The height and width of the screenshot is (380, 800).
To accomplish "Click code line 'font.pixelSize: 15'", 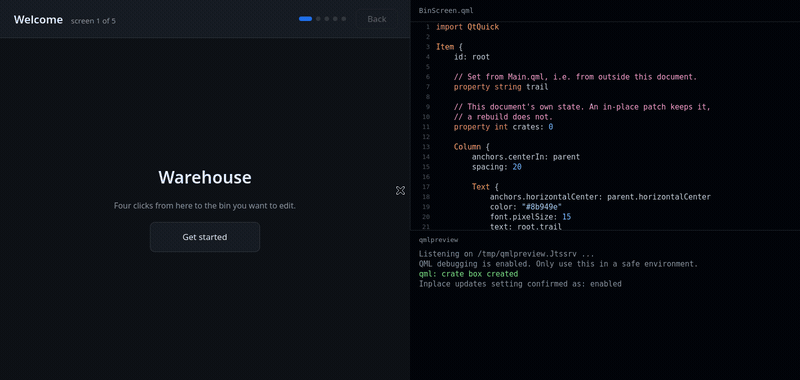I will click(x=530, y=217).
